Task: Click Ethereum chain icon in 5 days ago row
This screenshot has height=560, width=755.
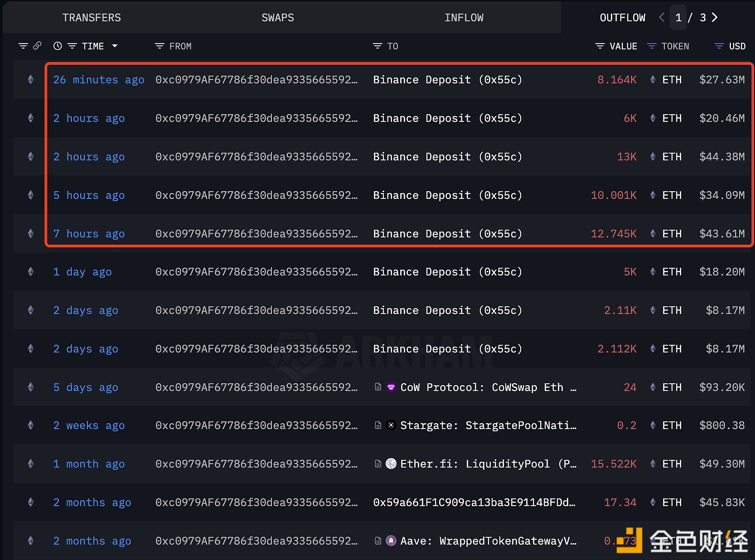Action: (x=31, y=387)
